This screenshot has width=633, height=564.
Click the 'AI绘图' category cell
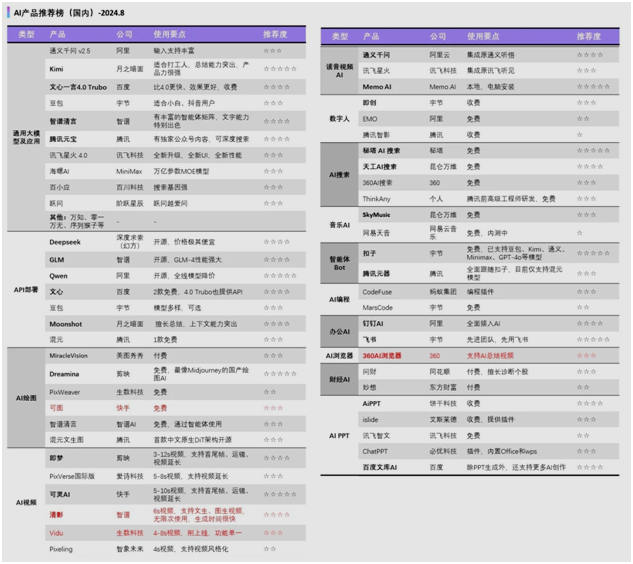click(x=26, y=398)
